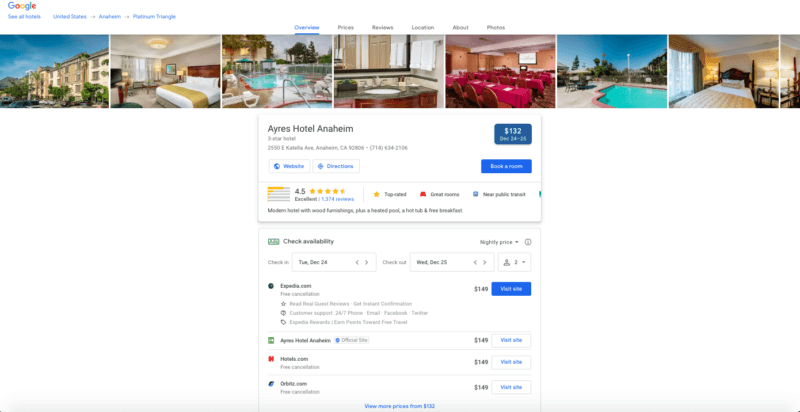Click the Near public transit icon
Screen dimensions: 800x412
pos(476,194)
